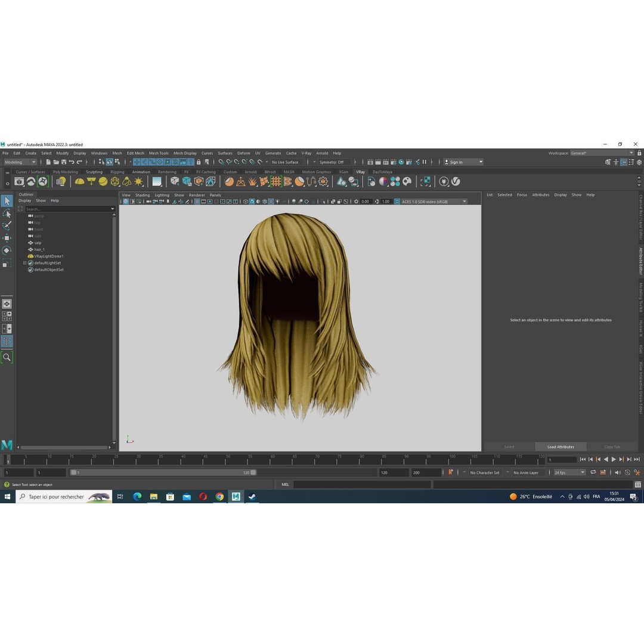Choose the Scale tool in the toolbox

tap(7, 264)
